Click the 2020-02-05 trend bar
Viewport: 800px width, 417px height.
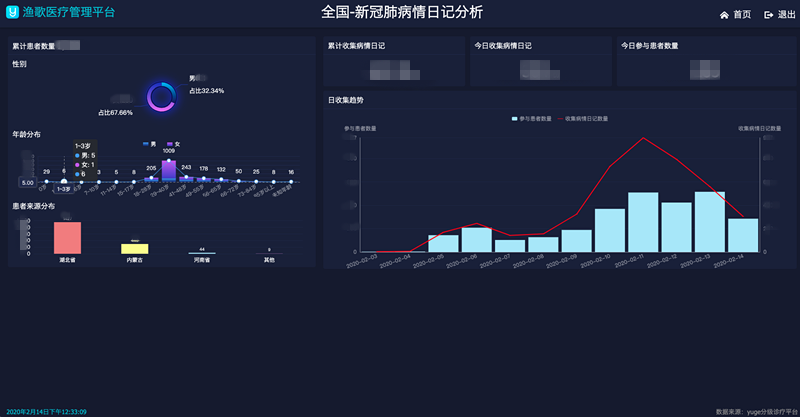443,243
